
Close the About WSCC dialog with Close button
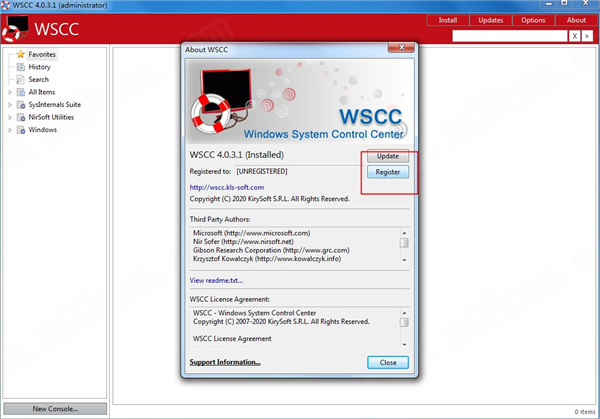(388, 362)
